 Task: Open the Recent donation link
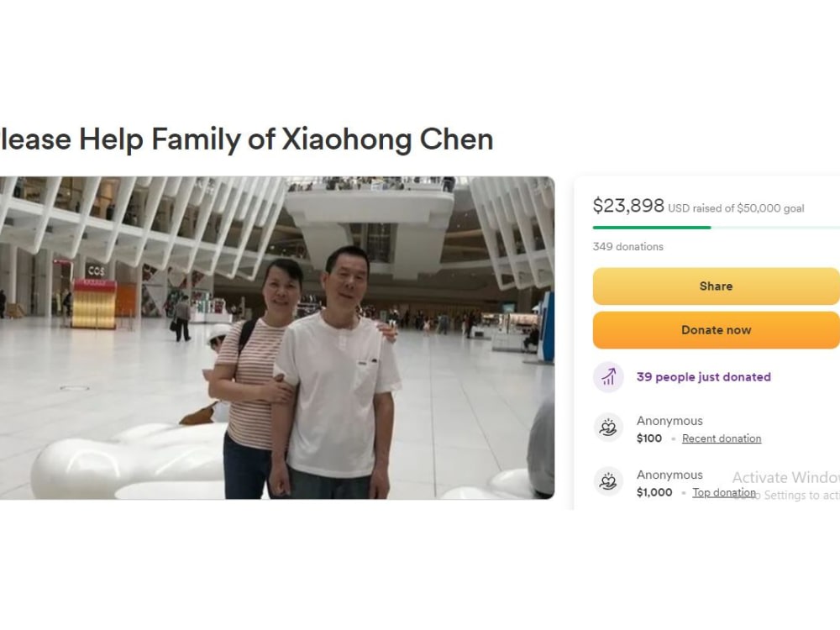tap(722, 438)
